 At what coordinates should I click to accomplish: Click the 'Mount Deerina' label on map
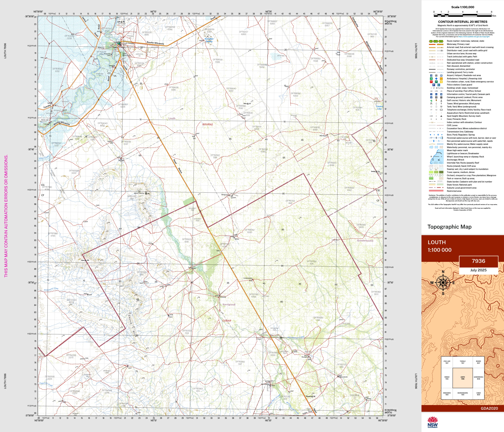click(139, 193)
